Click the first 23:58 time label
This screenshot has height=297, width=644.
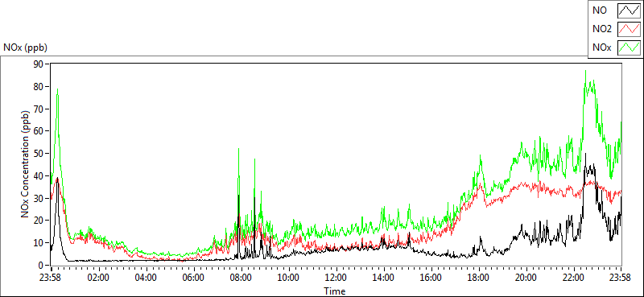pyautogui.click(x=51, y=277)
